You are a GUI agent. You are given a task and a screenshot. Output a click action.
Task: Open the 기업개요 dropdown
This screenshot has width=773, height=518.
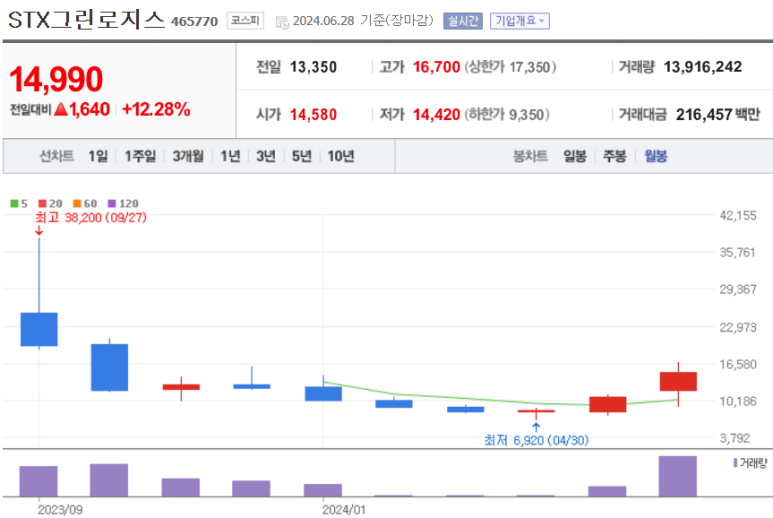(520, 21)
